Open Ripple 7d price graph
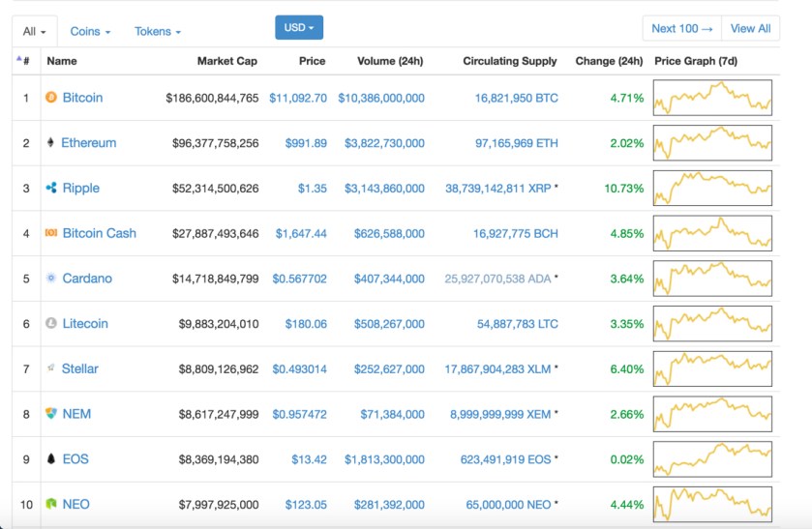The image size is (812, 529). pos(712,188)
